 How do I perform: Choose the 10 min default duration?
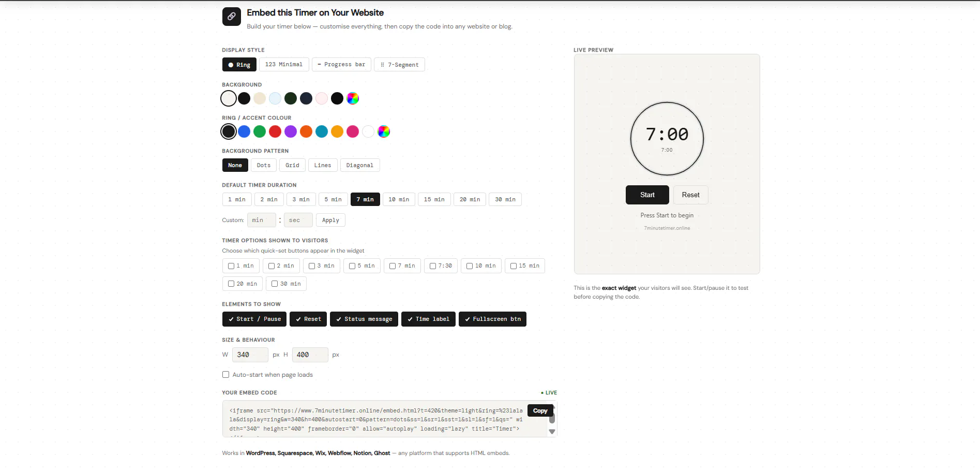[x=399, y=200]
